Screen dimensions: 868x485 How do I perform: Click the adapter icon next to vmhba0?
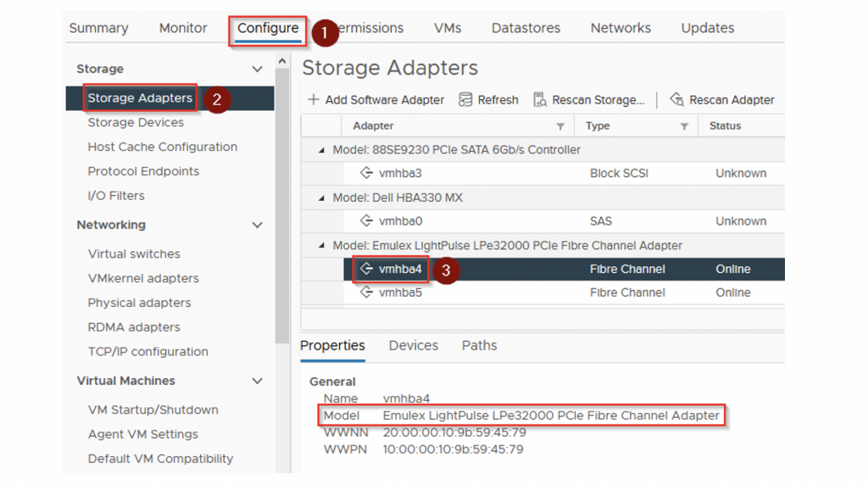click(366, 221)
